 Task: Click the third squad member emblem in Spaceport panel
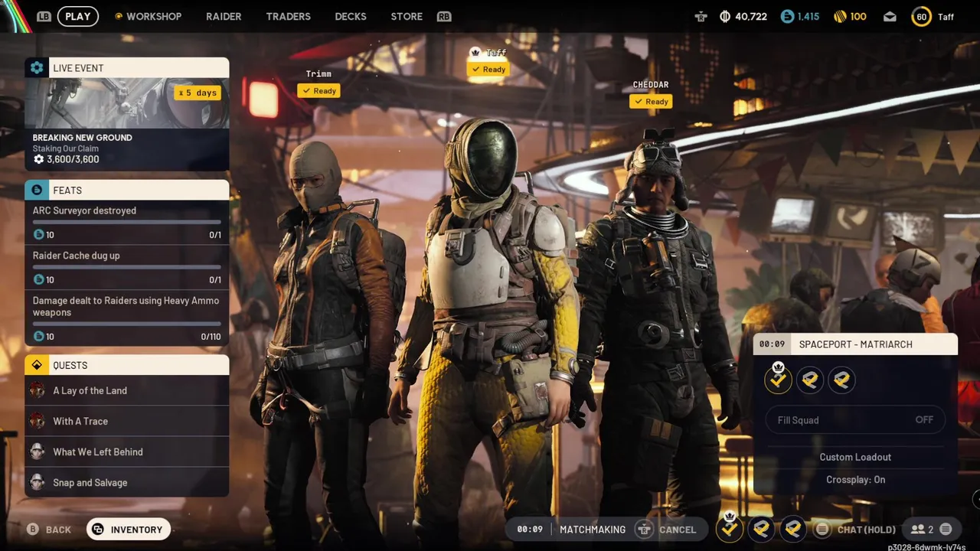point(841,380)
